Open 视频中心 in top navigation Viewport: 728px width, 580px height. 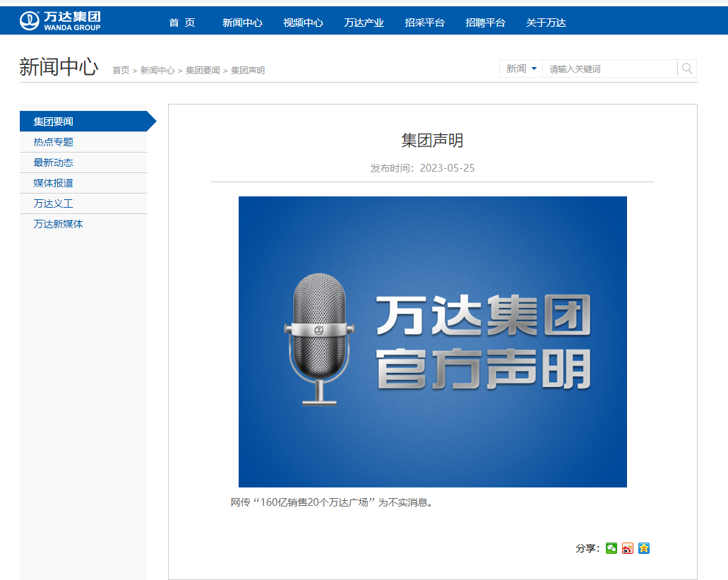click(303, 23)
